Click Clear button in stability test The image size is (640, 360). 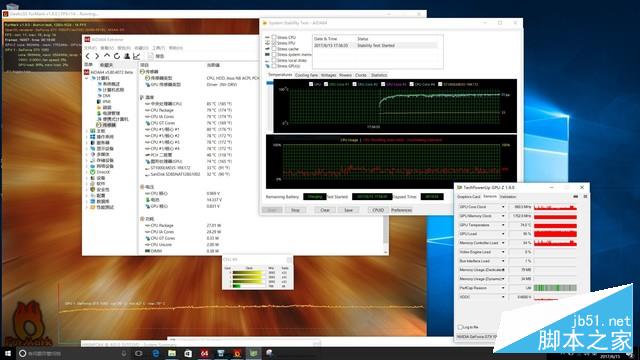(x=325, y=210)
